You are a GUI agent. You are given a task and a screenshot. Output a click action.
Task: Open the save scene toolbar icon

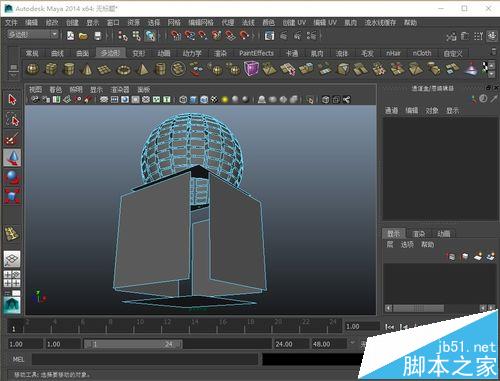(x=97, y=35)
